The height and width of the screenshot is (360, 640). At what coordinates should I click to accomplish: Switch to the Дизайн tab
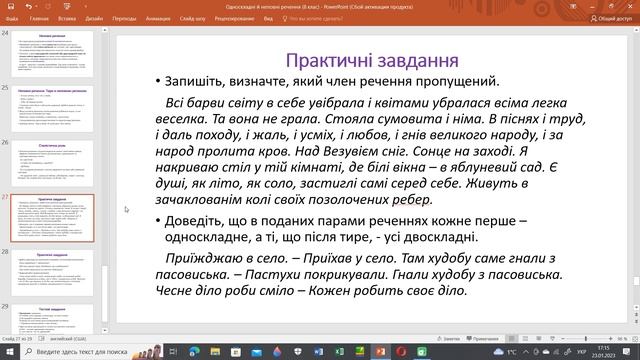tap(94, 19)
